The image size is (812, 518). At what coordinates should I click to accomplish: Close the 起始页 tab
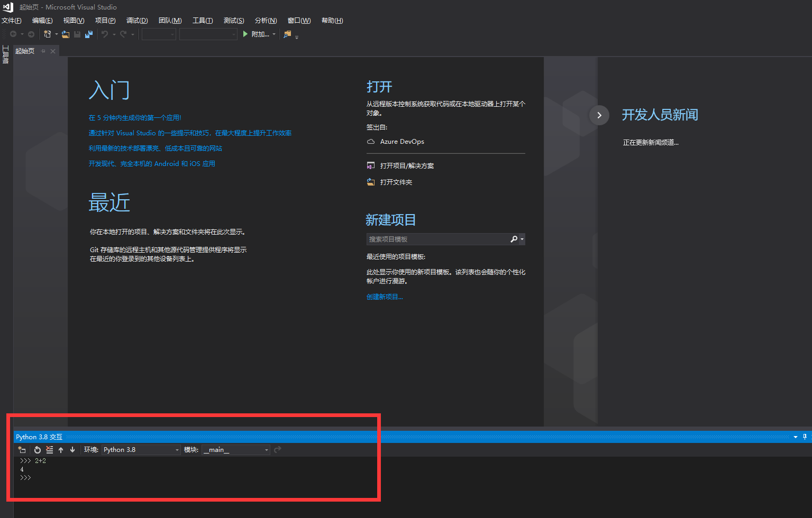coord(53,51)
